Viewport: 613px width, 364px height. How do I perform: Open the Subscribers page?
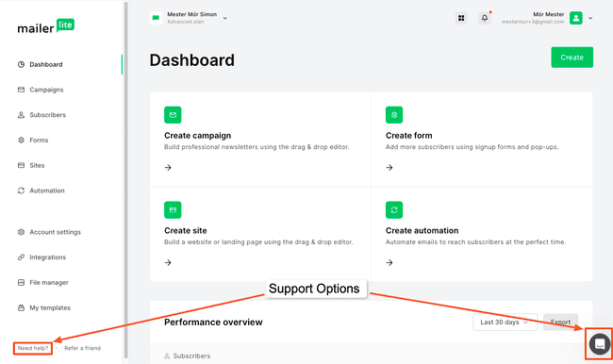[47, 115]
